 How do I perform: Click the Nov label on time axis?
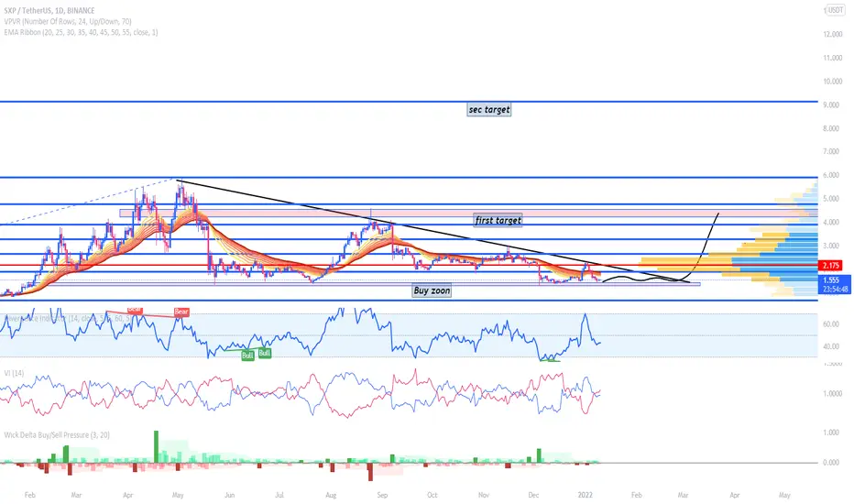coord(484,495)
